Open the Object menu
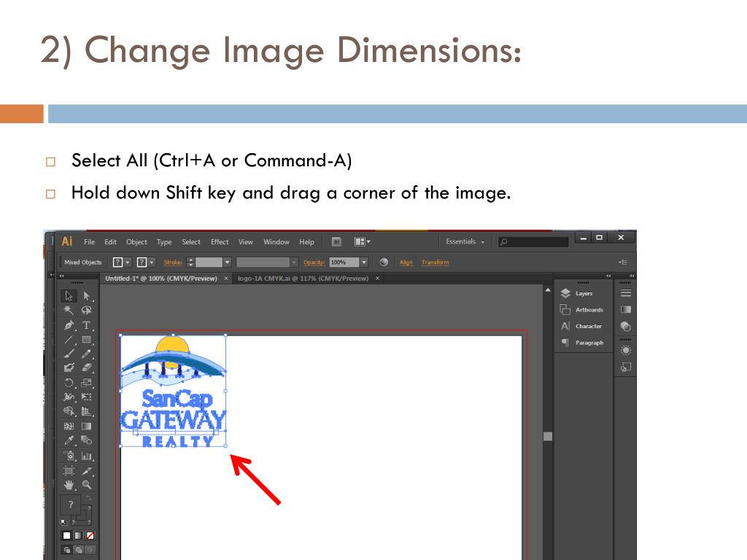The width and height of the screenshot is (747, 560). pos(136,242)
